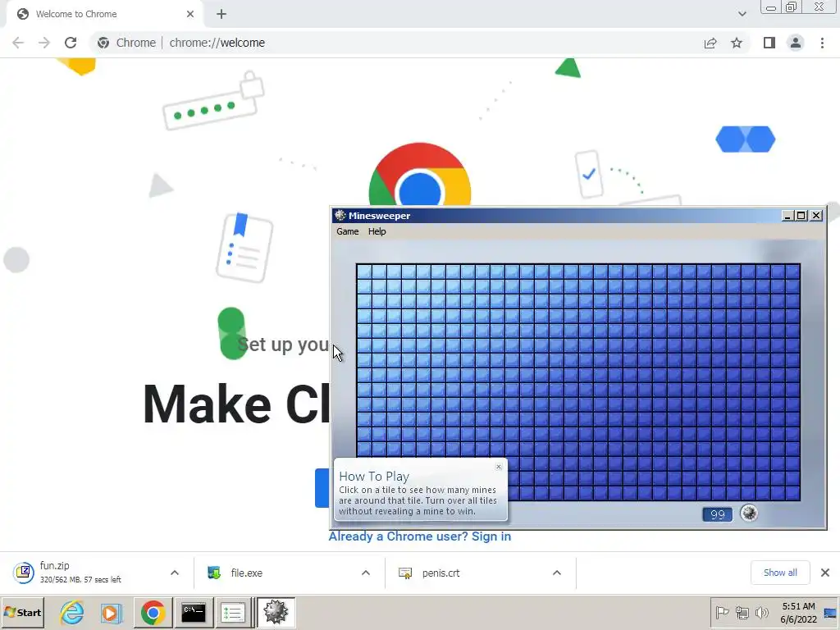Click the mine icon beside the counter

click(749, 514)
